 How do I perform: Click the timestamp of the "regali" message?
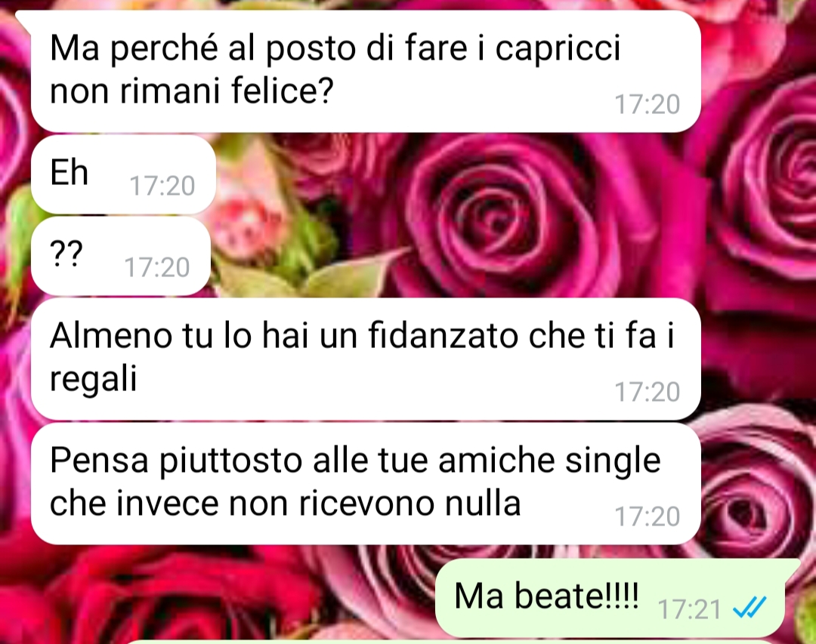647,392
